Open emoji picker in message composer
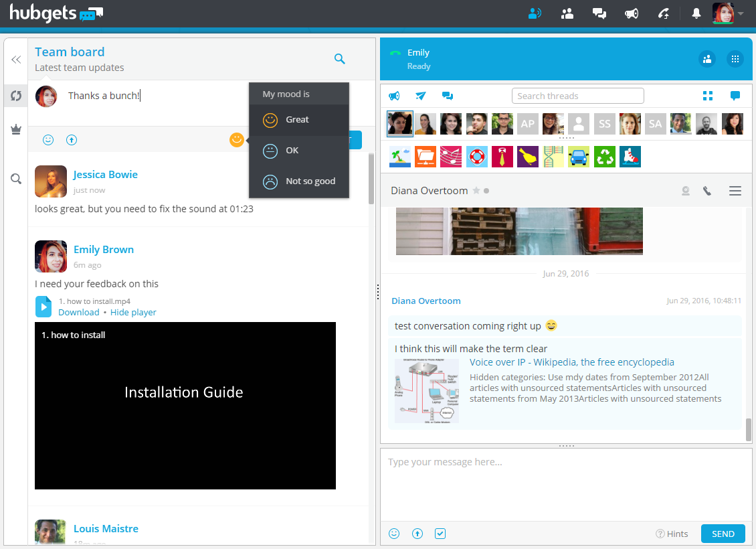Screen dimensions: 756x549 coord(394,534)
